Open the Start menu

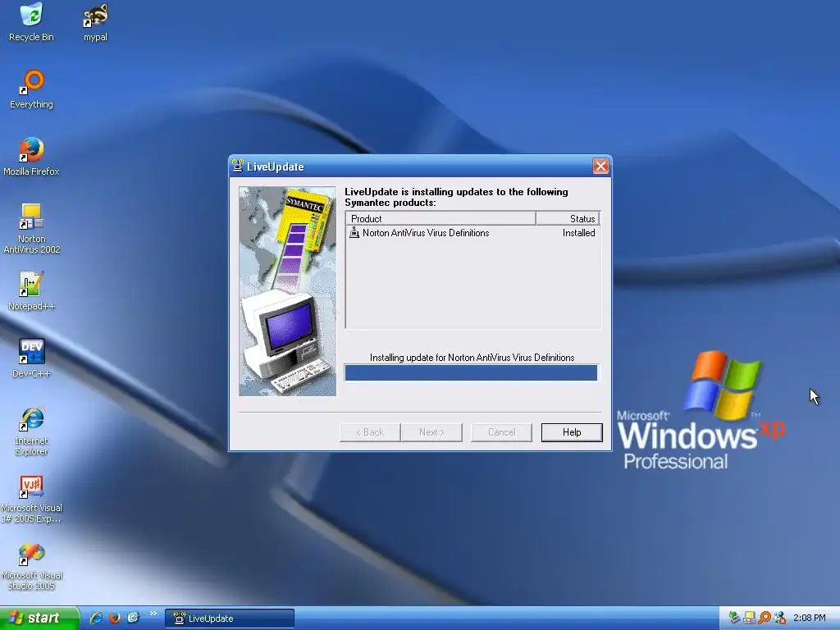coord(39,618)
